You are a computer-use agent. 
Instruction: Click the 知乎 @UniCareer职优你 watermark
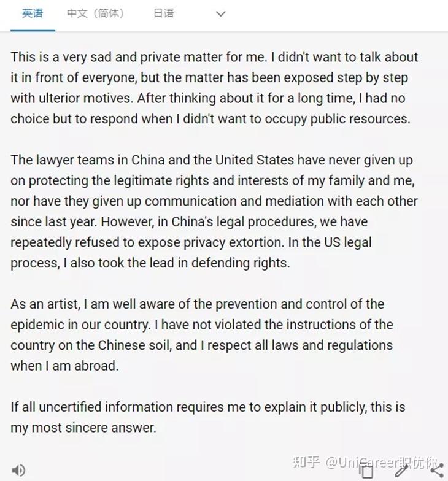366,462
